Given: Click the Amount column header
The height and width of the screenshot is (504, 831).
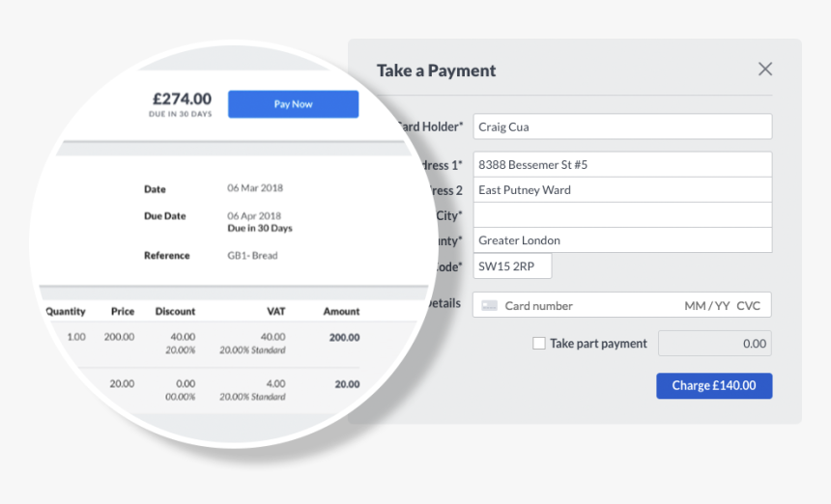Looking at the screenshot, I should 341,311.
